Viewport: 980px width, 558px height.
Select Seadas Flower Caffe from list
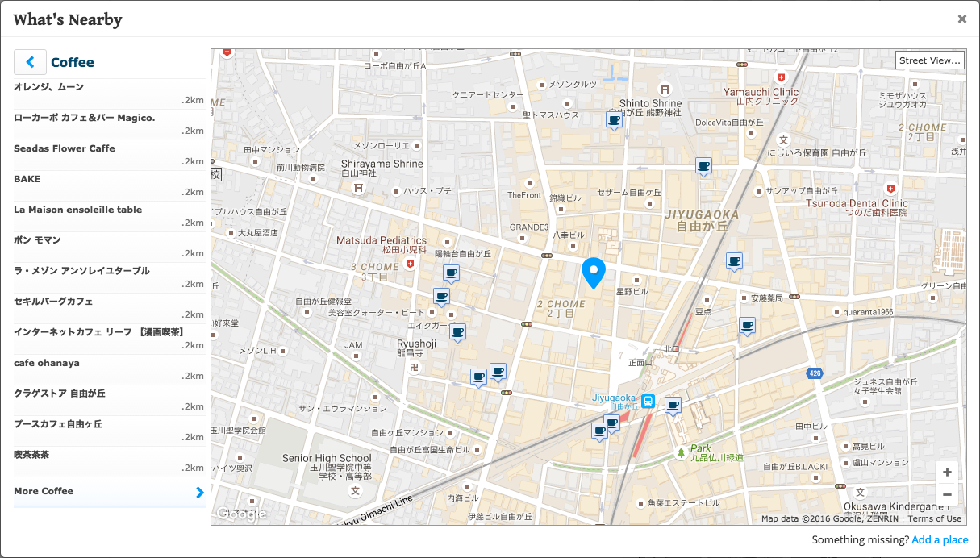[65, 148]
